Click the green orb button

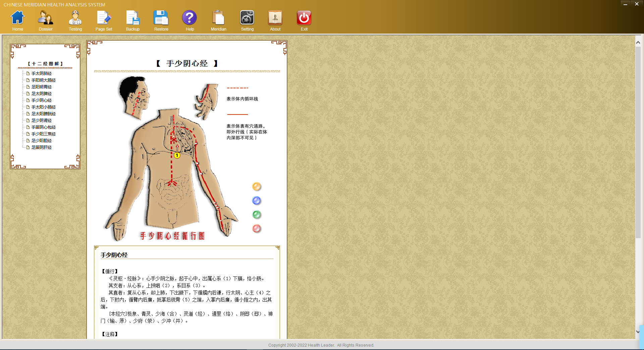[x=257, y=215]
